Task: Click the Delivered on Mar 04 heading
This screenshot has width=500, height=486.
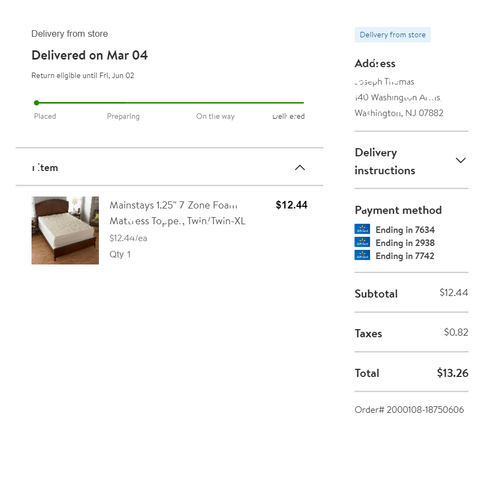Action: [x=89, y=55]
